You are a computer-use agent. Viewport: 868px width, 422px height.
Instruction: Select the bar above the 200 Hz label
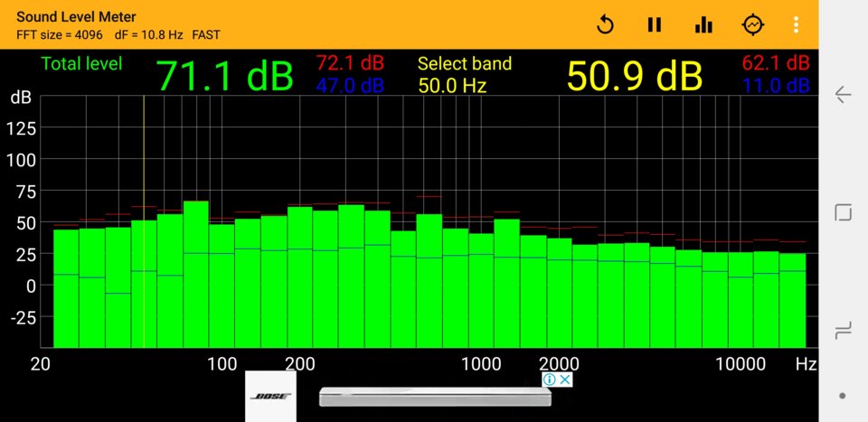pyautogui.click(x=300, y=277)
